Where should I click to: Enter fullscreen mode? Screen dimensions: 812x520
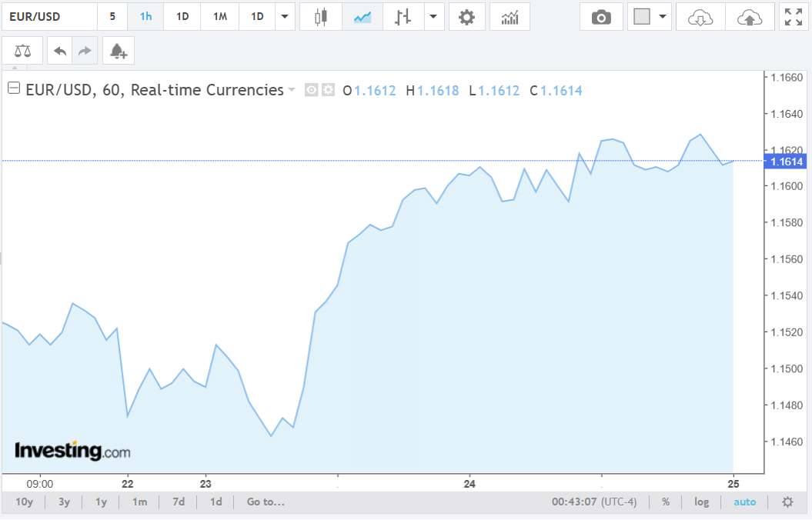[x=794, y=17]
